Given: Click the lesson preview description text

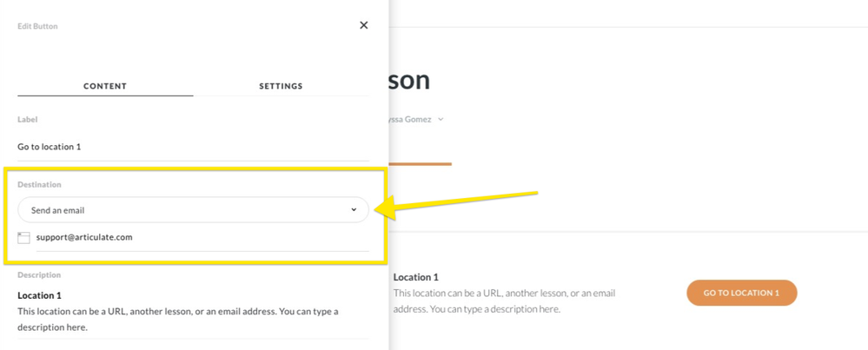Looking at the screenshot, I should point(504,301).
